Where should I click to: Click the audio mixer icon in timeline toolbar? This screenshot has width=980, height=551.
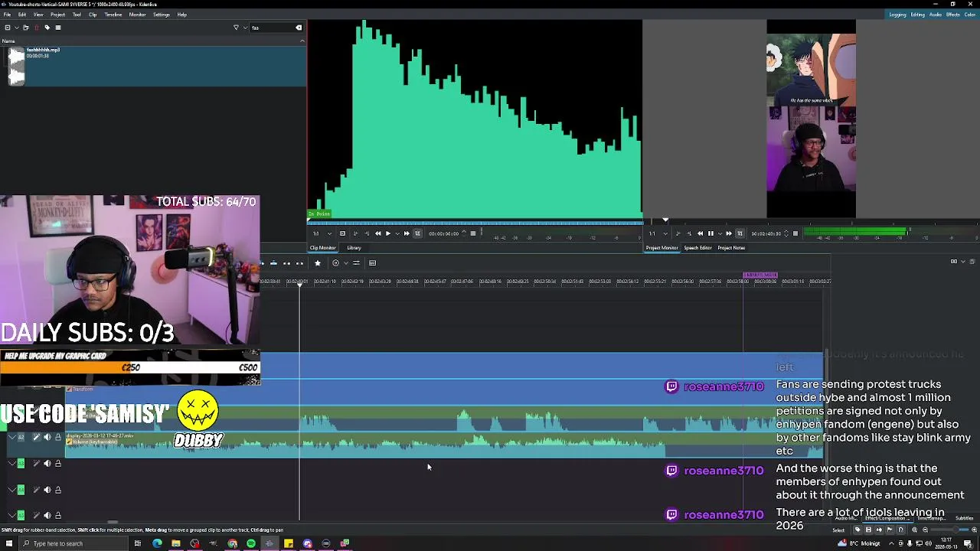tap(356, 262)
